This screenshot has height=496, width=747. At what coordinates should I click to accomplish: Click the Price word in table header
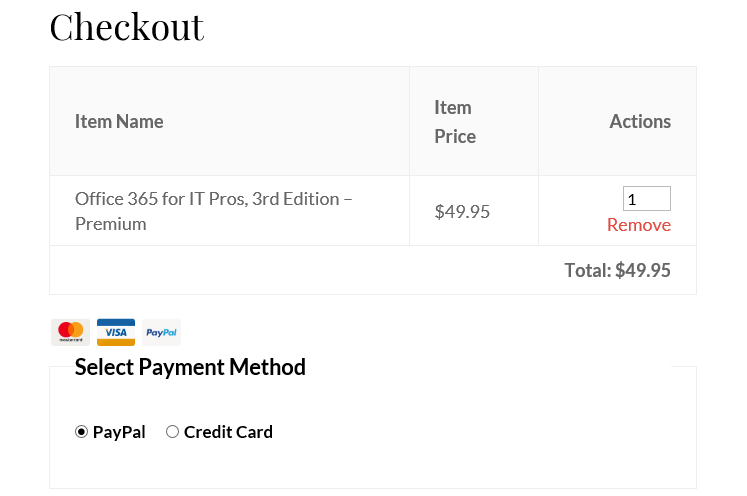[455, 137]
